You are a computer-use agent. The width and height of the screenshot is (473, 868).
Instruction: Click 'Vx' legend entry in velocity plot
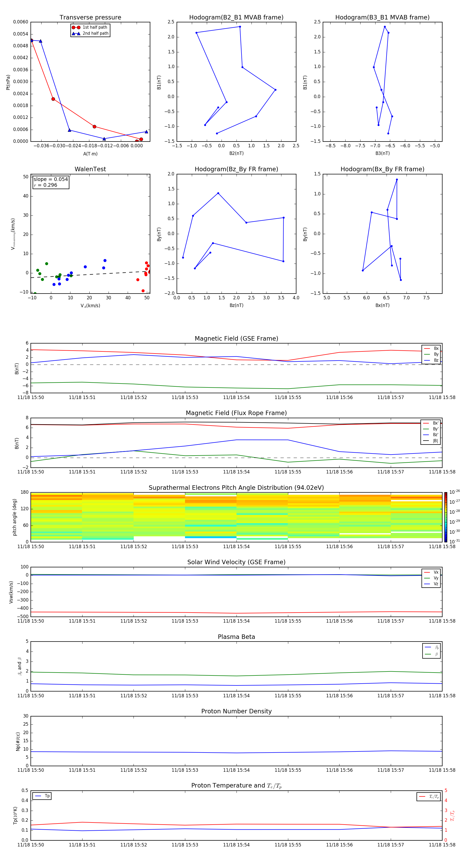(x=431, y=572)
